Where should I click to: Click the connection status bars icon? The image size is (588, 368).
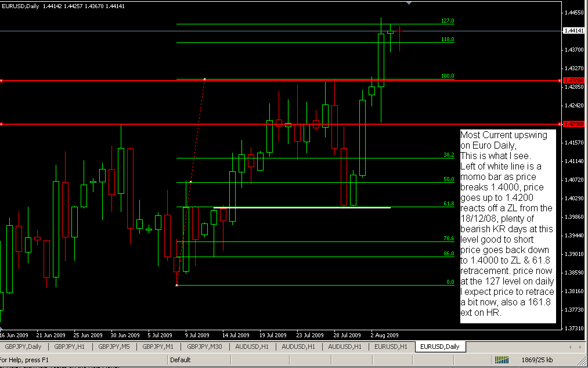click(x=503, y=359)
